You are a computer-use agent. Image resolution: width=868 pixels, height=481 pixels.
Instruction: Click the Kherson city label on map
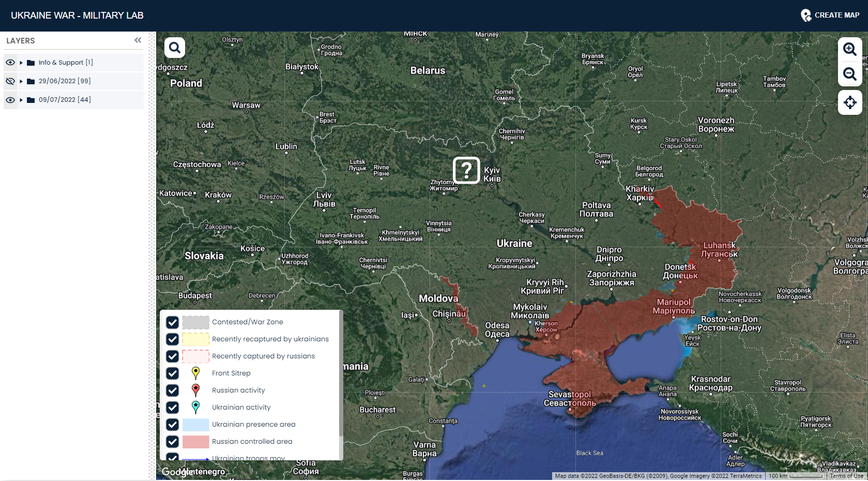tap(546, 326)
